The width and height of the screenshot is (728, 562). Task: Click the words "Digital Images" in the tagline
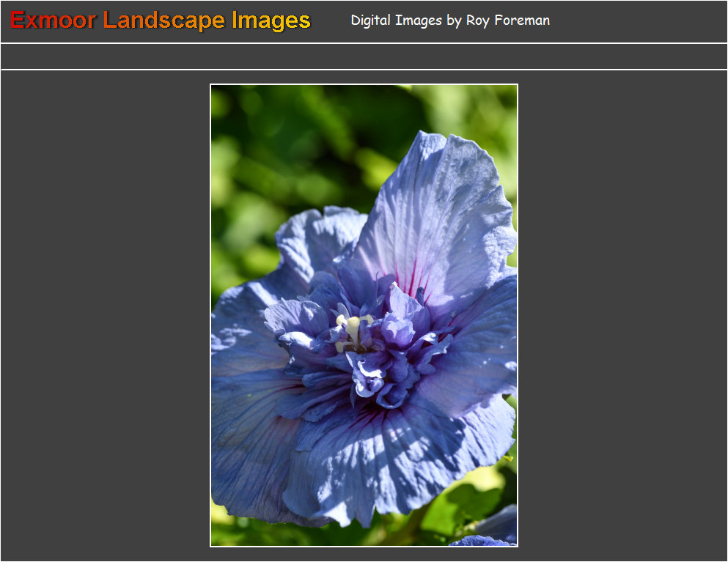pyautogui.click(x=396, y=21)
